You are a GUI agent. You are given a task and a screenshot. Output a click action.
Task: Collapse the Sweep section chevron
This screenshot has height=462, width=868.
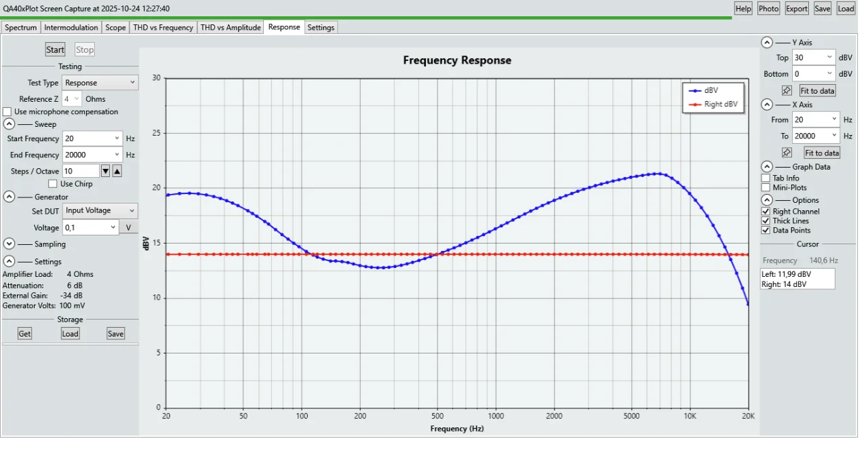pos(9,124)
